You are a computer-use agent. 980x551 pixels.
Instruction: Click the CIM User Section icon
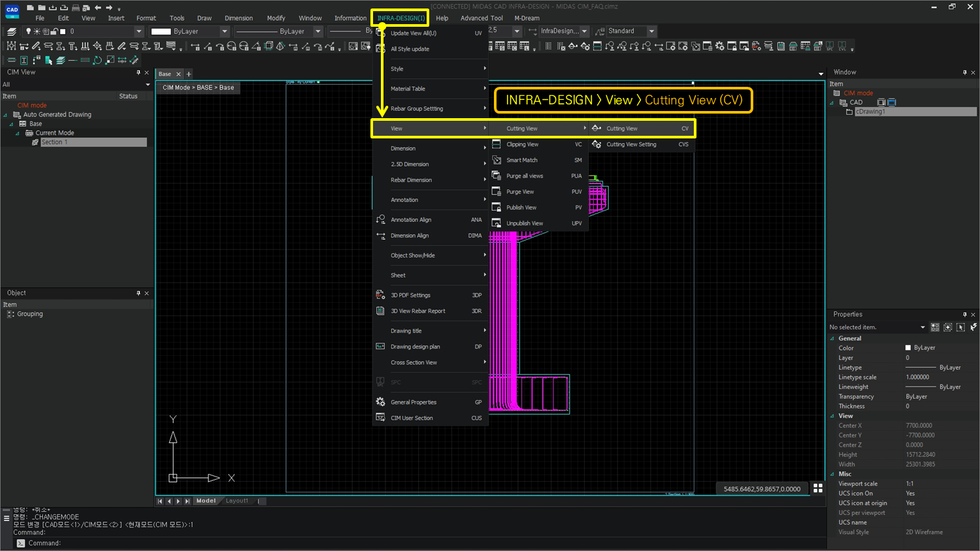coord(380,418)
